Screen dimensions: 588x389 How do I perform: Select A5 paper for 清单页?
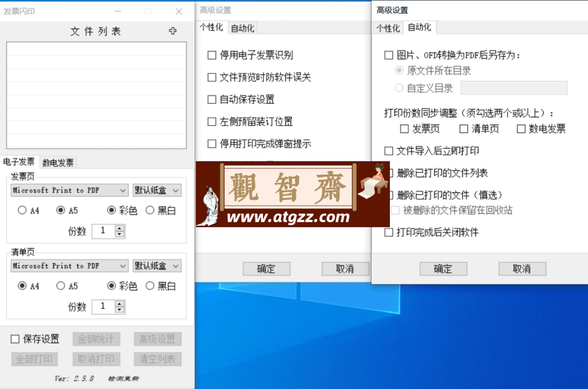tap(60, 286)
